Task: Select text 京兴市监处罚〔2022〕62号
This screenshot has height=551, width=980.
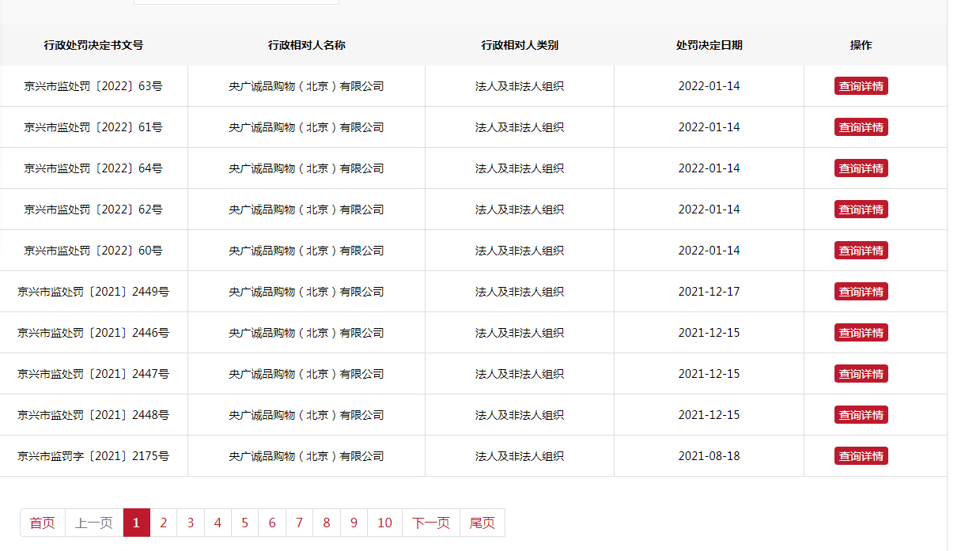Action: 93,209
